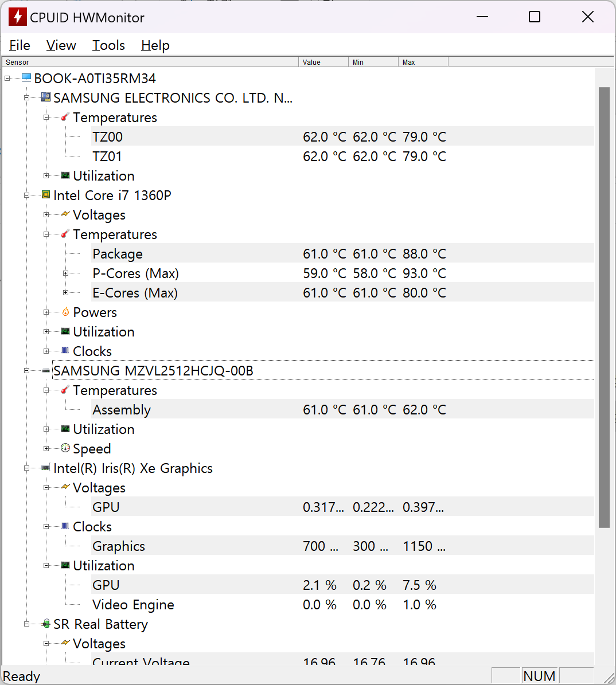The height and width of the screenshot is (685, 616).
Task: Collapse the SR Real Battery node
Action: click(x=26, y=624)
